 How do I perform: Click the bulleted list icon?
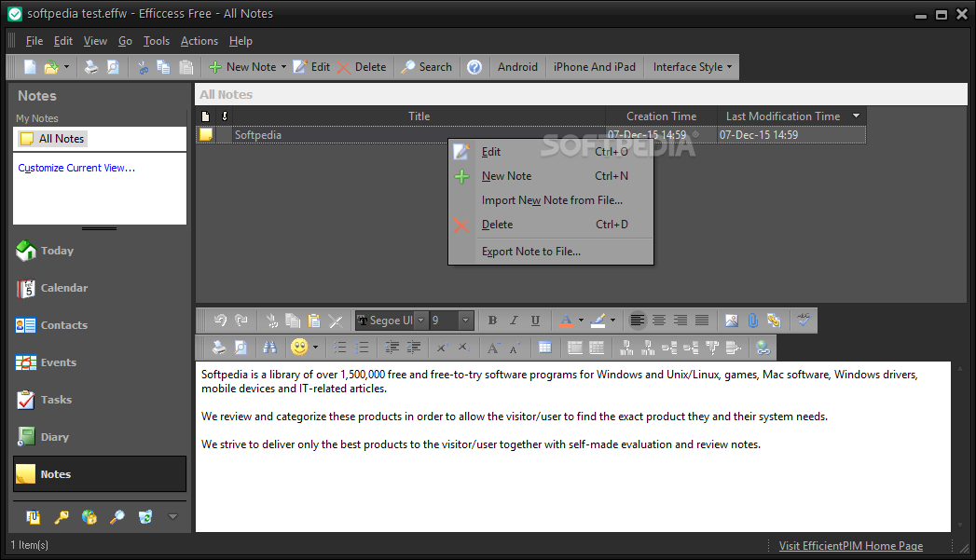point(340,348)
